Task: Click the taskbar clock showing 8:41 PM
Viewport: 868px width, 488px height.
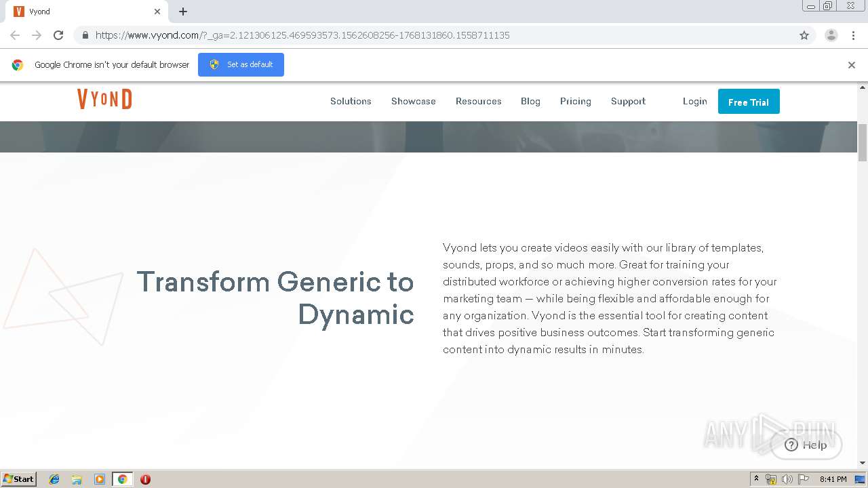Action: click(x=833, y=479)
